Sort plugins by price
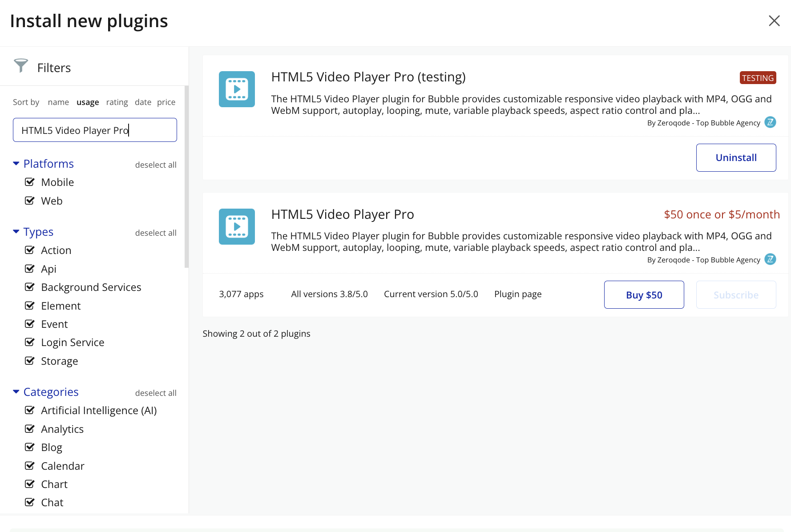791x532 pixels. coord(166,102)
